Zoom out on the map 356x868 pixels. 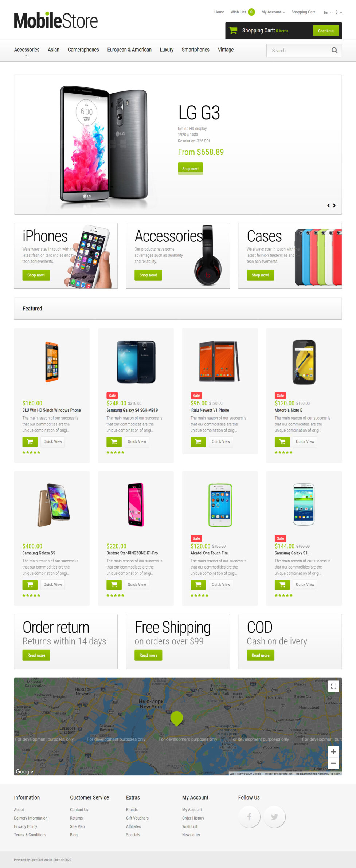click(x=333, y=763)
